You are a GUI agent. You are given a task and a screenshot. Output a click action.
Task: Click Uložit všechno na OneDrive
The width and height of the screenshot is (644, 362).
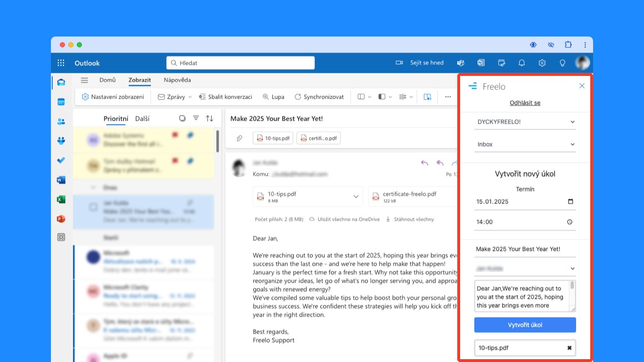(344, 219)
